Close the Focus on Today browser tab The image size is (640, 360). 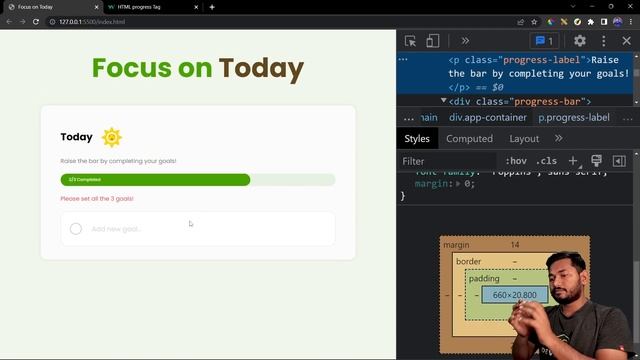[x=97, y=7]
